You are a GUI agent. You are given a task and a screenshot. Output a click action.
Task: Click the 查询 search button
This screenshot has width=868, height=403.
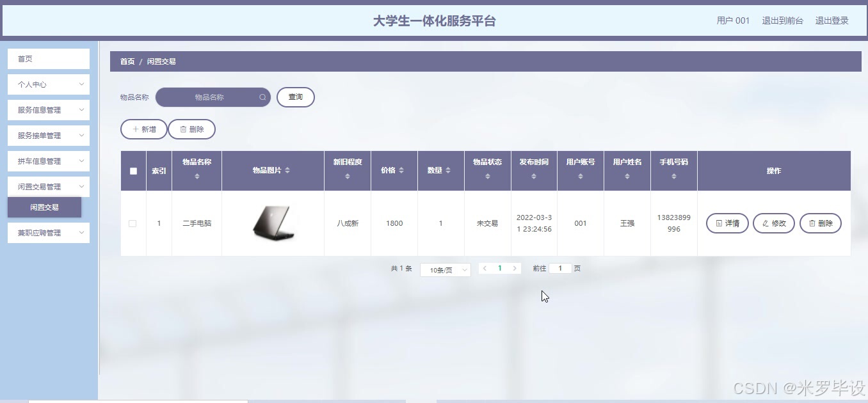point(296,97)
